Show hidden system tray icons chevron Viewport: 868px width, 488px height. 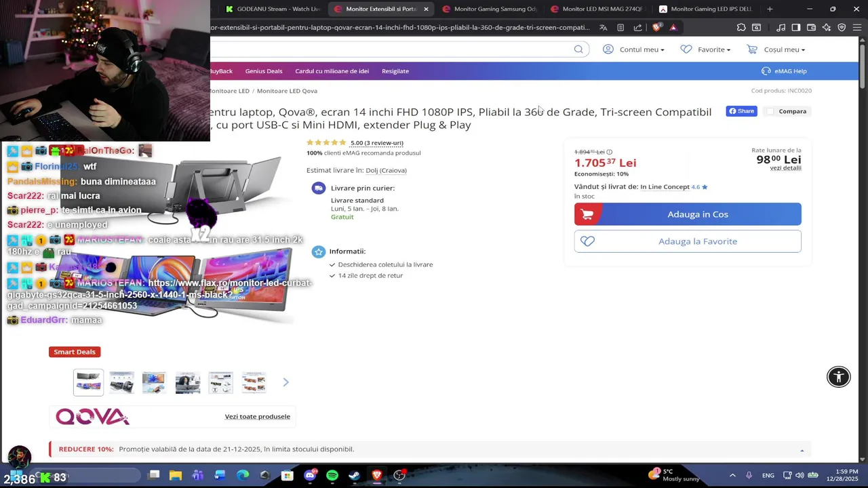tap(732, 475)
